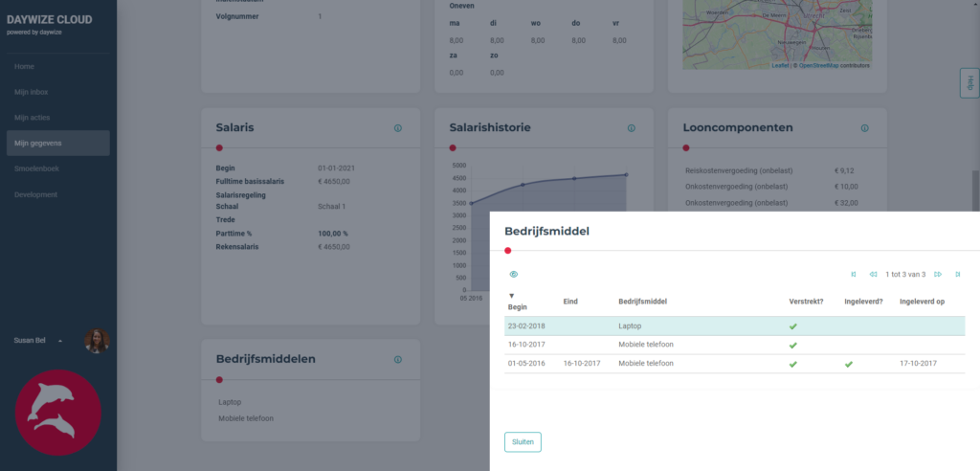Click info icon on Looncomponenten card
Screen dimensions: 980x471
[x=864, y=128]
